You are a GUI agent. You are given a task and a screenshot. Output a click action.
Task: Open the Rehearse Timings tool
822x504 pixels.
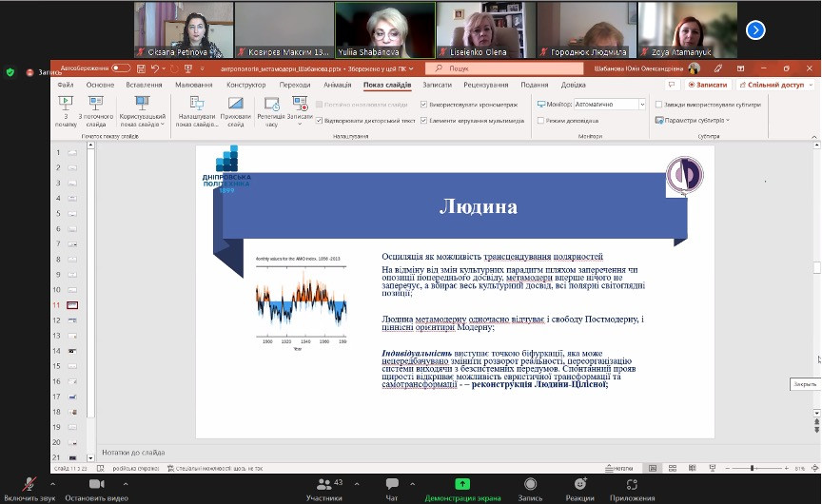click(x=271, y=111)
